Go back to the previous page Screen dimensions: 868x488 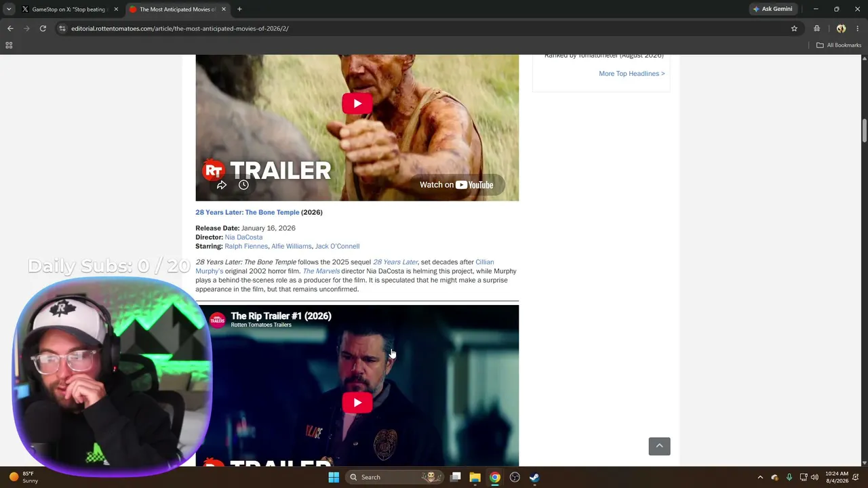click(x=10, y=28)
